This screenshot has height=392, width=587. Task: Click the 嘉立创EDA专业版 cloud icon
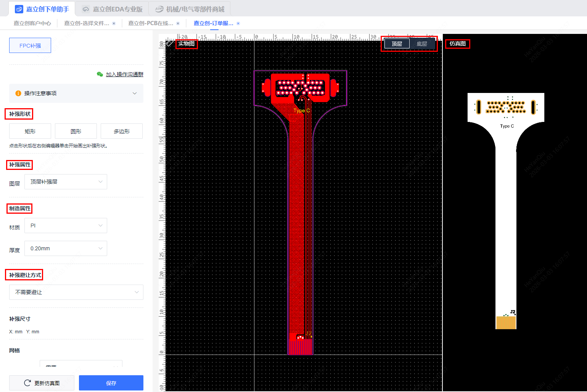tap(86, 9)
